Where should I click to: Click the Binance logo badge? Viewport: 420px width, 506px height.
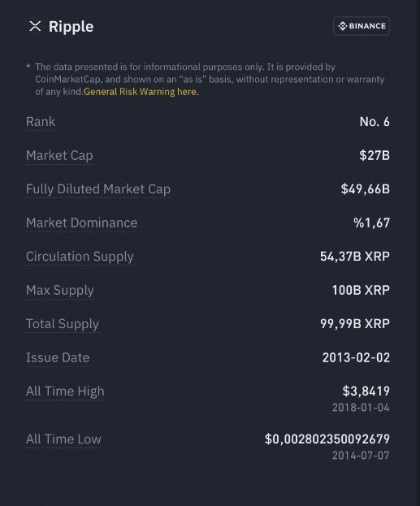[362, 26]
